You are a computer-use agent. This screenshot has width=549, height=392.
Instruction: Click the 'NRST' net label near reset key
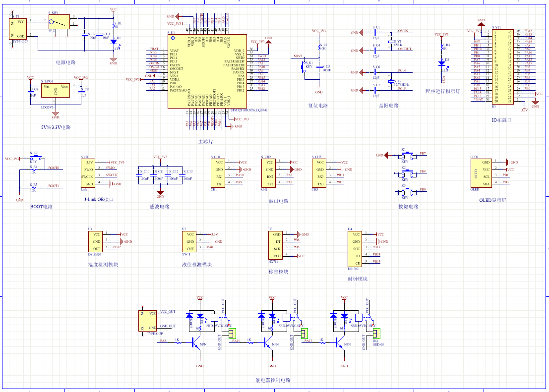pyautogui.click(x=298, y=56)
